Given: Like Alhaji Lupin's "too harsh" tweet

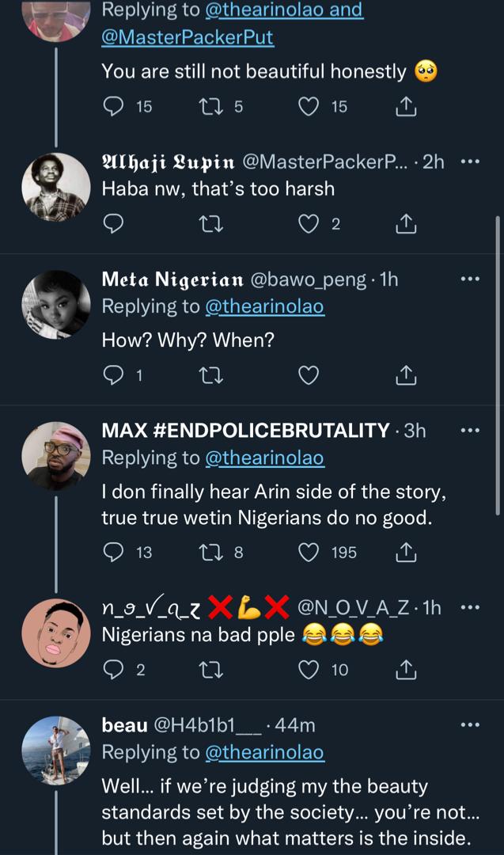Looking at the screenshot, I should click(308, 225).
